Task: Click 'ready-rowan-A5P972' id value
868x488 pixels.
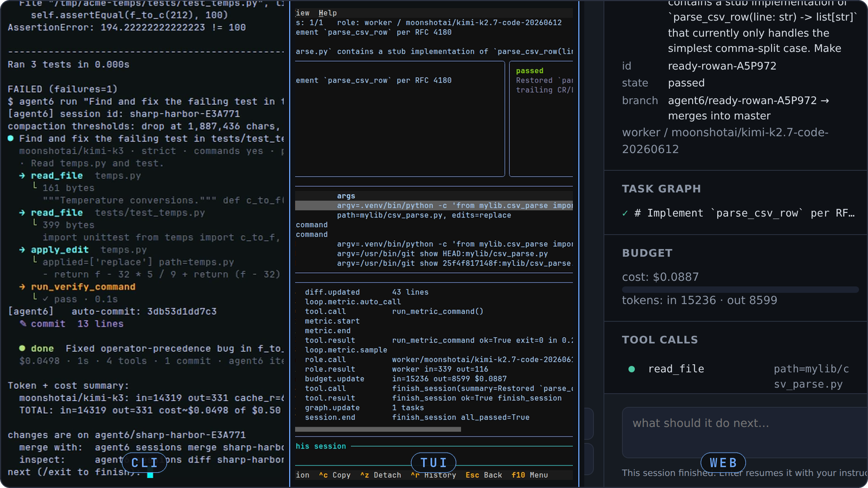Action: coord(722,66)
